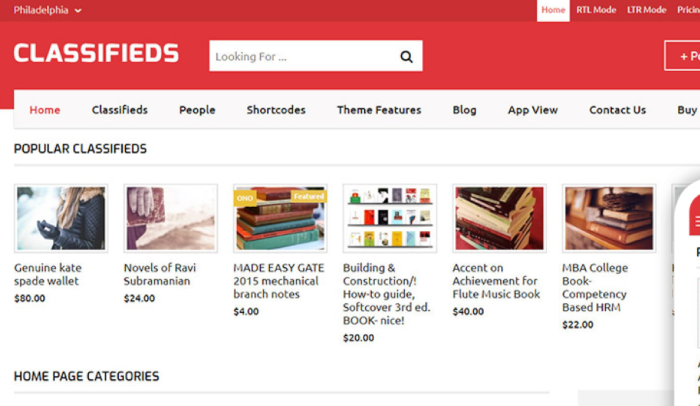Select Home in the top bar
The width and height of the screenshot is (700, 406).
click(553, 10)
